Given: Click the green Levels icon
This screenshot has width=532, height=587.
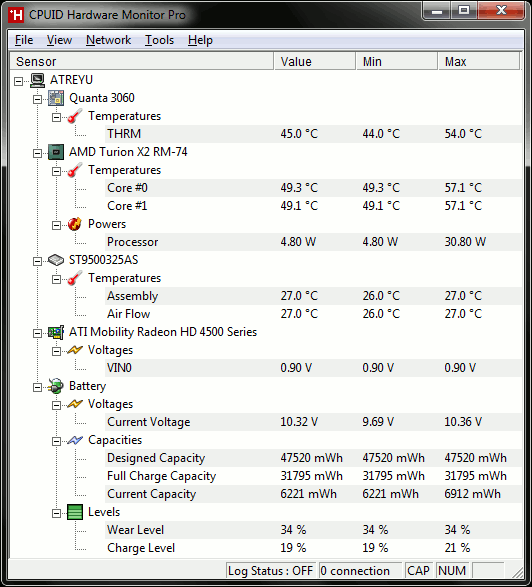Looking at the screenshot, I should [75, 512].
